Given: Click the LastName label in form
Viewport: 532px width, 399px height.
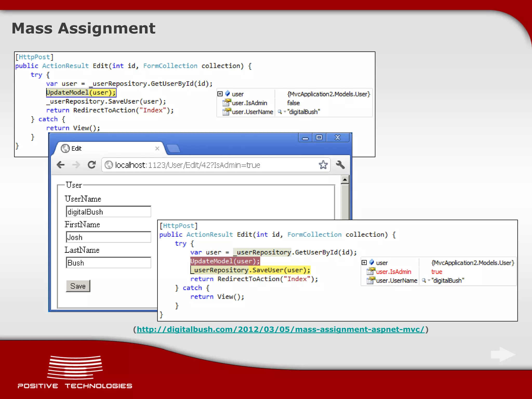Looking at the screenshot, I should [82, 250].
